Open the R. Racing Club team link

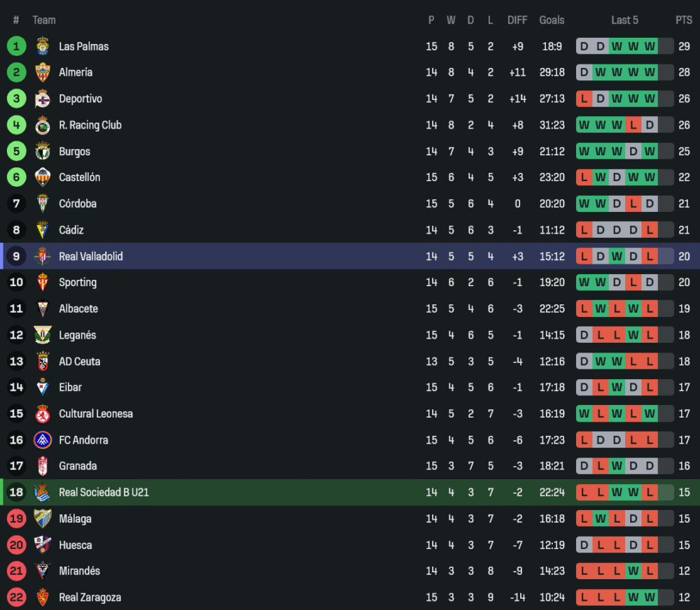[90, 125]
